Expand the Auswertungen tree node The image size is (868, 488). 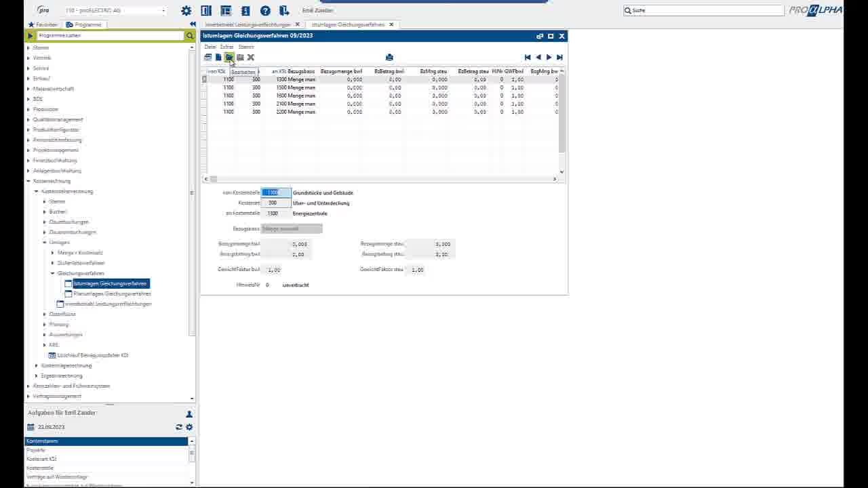click(45, 335)
